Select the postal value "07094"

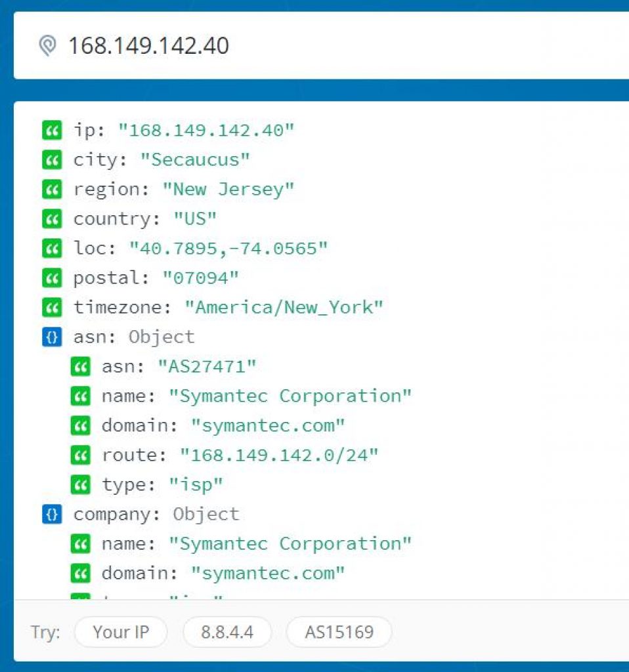pyautogui.click(x=201, y=278)
